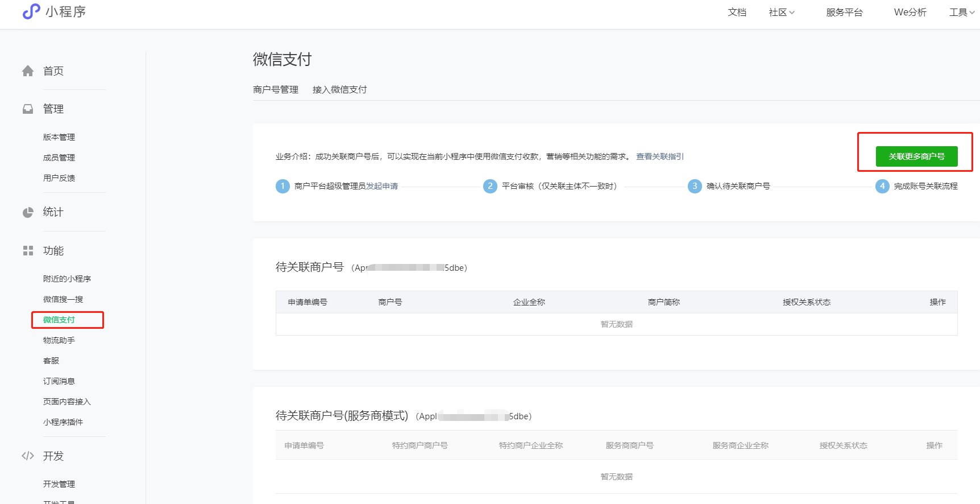980x504 pixels.
Task: Expand the 社区 dropdown arrow
Action: (792, 13)
